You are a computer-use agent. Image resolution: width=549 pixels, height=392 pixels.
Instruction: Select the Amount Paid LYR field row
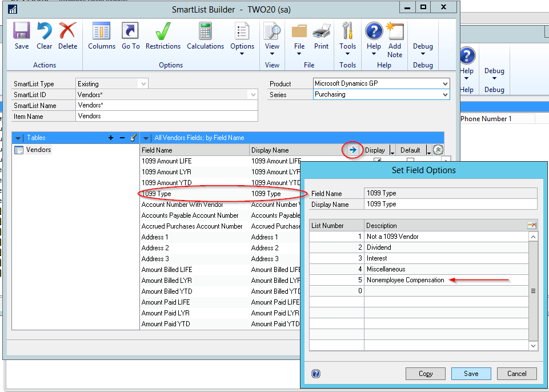click(221, 313)
